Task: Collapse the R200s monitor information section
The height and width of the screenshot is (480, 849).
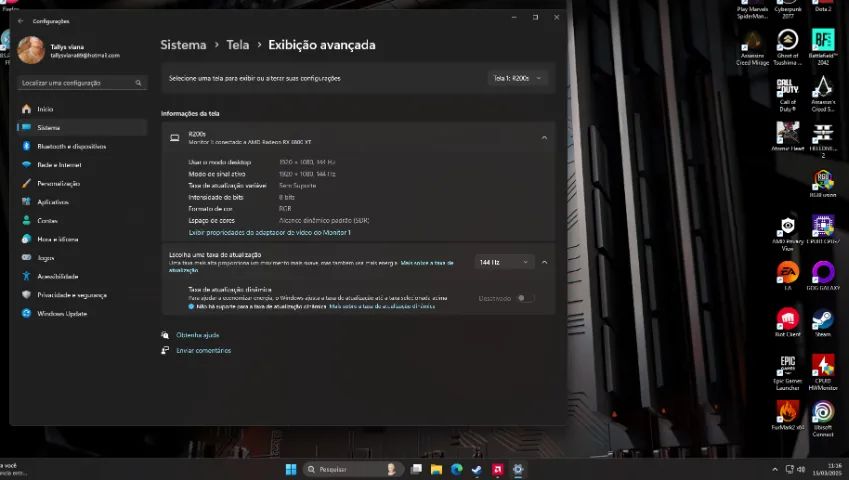Action: tap(544, 138)
